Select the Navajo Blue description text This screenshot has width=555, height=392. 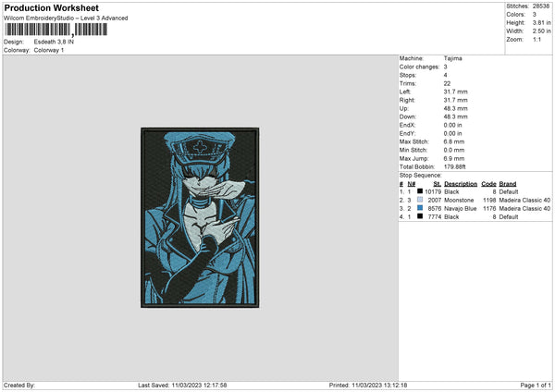[x=460, y=208]
